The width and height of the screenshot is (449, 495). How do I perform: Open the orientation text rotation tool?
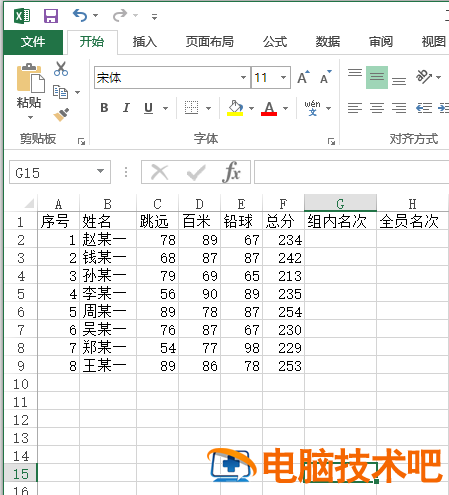(x=424, y=77)
